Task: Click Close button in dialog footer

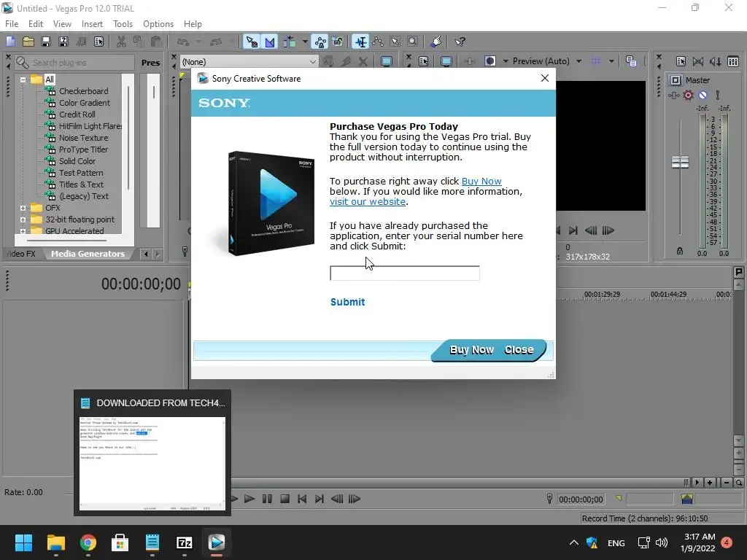Action: (519, 350)
